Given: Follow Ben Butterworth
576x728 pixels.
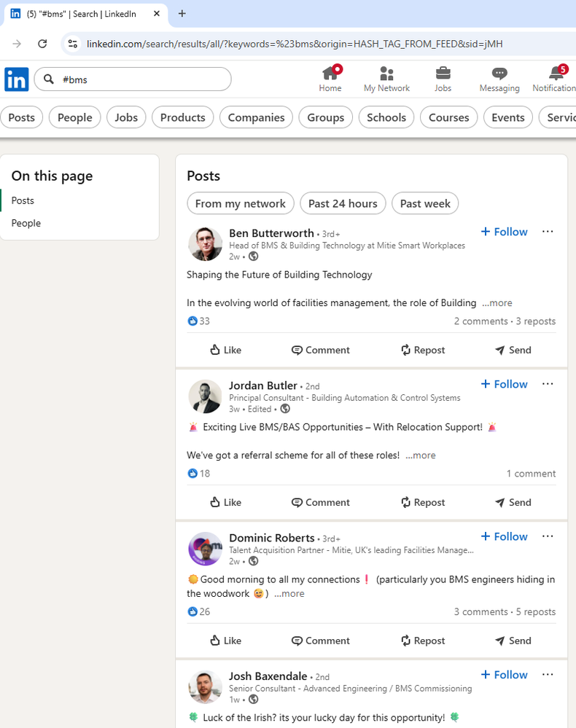Looking at the screenshot, I should point(504,232).
